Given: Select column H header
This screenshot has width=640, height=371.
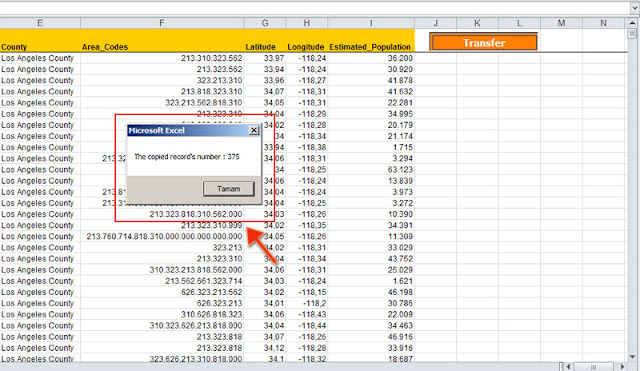Looking at the screenshot, I should tap(307, 23).
